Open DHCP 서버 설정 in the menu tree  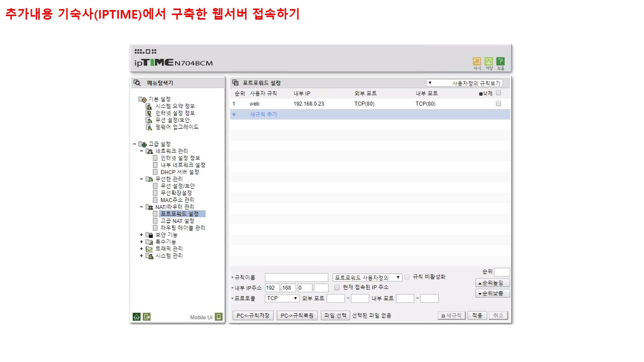[180, 172]
